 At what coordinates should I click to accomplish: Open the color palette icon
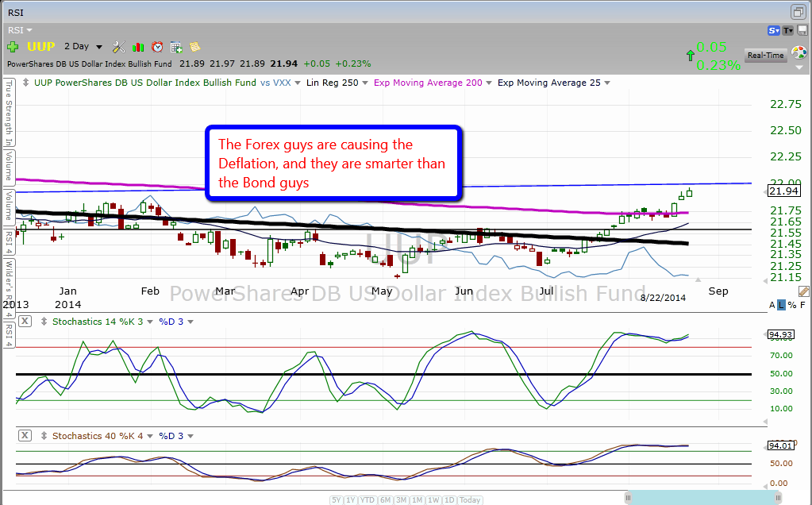coord(799,52)
